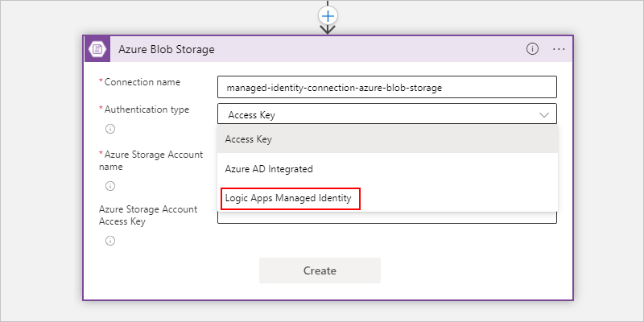Click the Create button

tap(320, 270)
